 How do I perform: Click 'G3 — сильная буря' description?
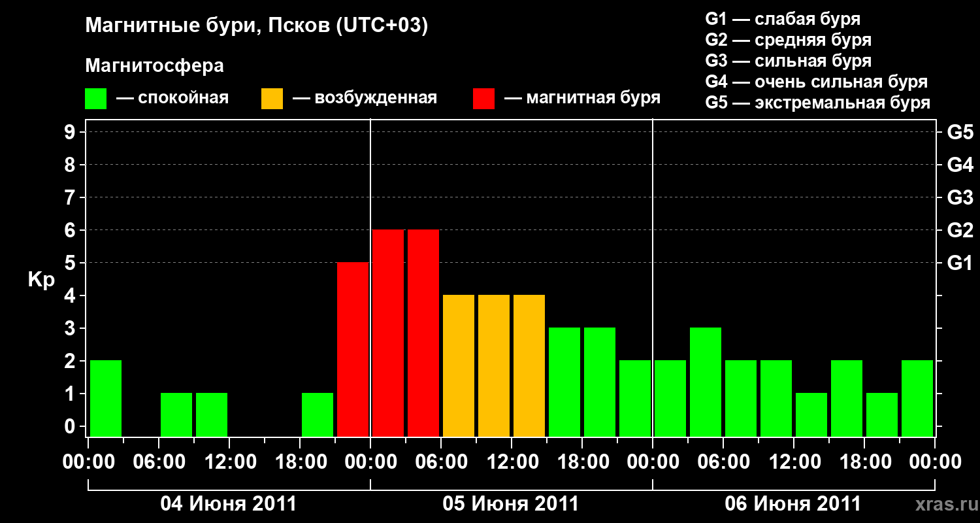click(x=789, y=61)
